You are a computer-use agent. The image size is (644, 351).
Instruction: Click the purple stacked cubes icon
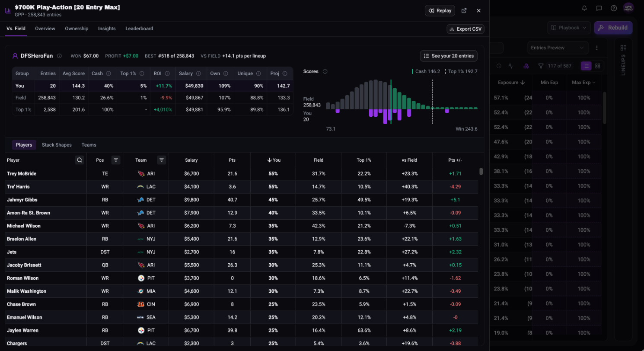pos(526,66)
